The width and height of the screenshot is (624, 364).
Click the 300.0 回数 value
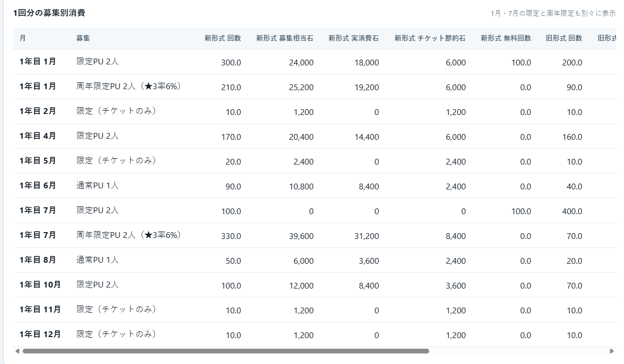[x=231, y=63]
